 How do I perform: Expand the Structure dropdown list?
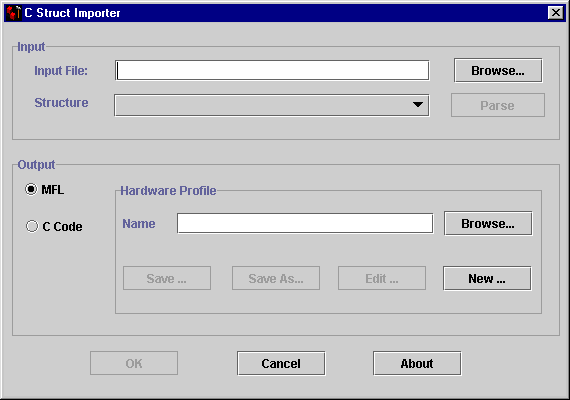click(272, 105)
